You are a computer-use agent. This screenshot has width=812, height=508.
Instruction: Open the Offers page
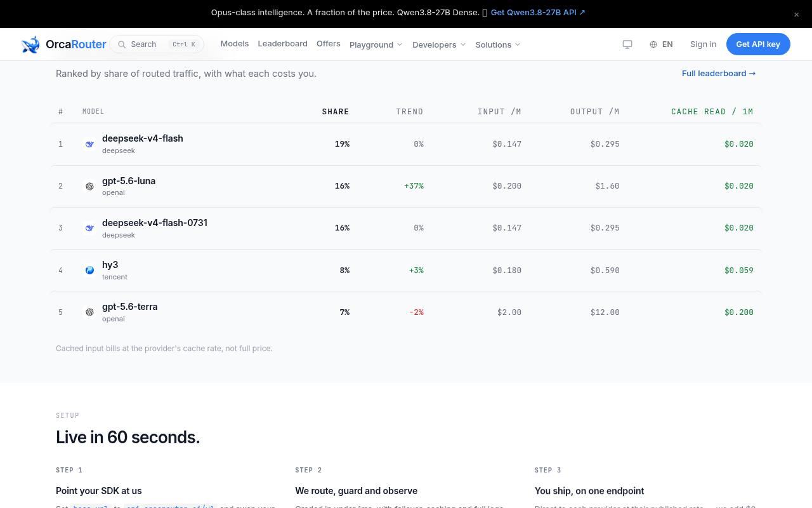click(x=329, y=44)
